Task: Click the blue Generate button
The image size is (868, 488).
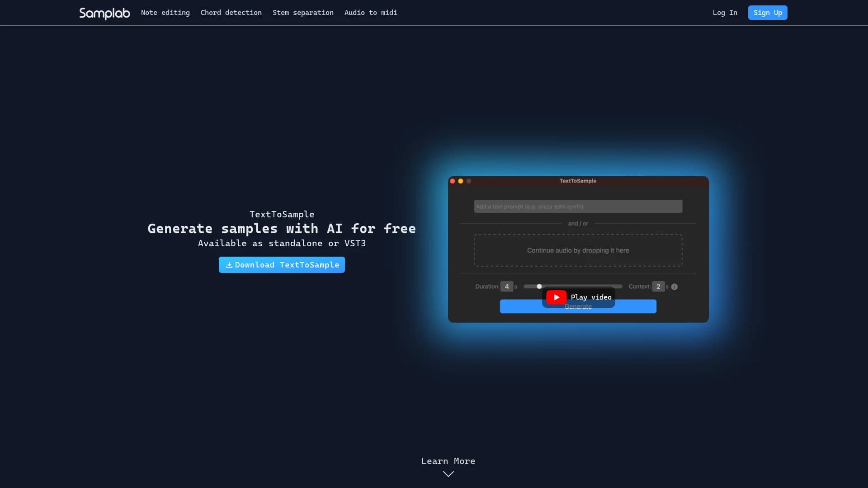Action: (578, 307)
